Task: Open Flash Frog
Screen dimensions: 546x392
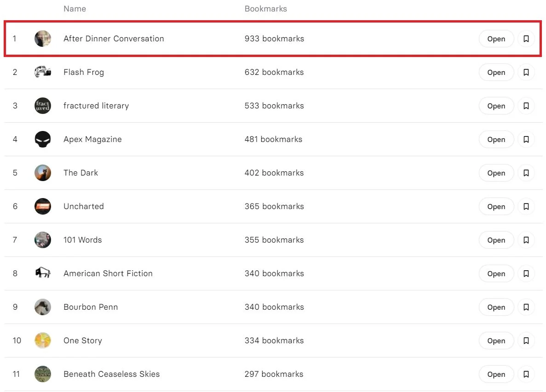Action: [496, 72]
